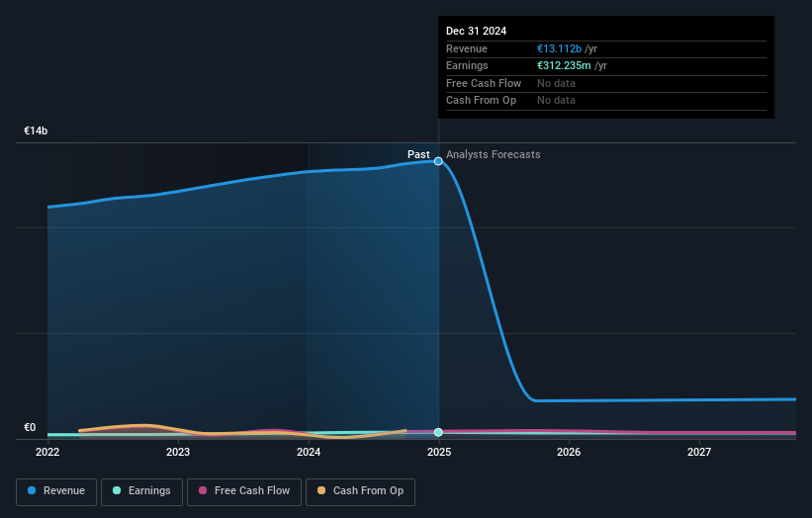The height and width of the screenshot is (518, 812).
Task: Select the revenue data point at Dec 2024
Action: (438, 161)
